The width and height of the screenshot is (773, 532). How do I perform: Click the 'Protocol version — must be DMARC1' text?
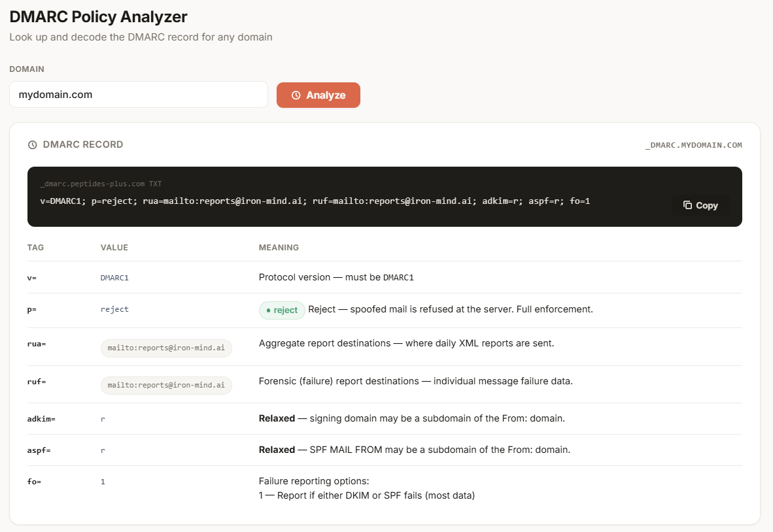point(336,277)
